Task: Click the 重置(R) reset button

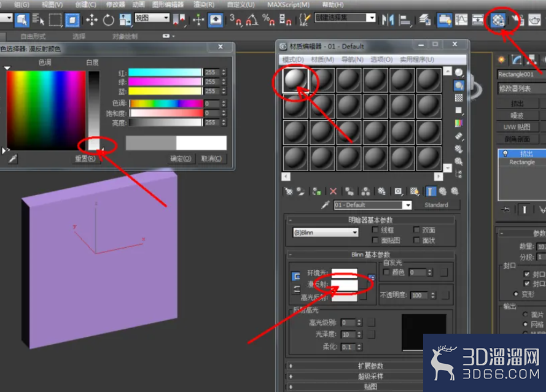Action: point(85,159)
